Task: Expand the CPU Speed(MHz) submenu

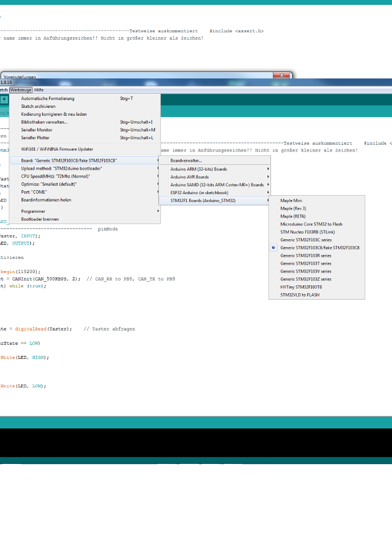Action: pos(85,177)
